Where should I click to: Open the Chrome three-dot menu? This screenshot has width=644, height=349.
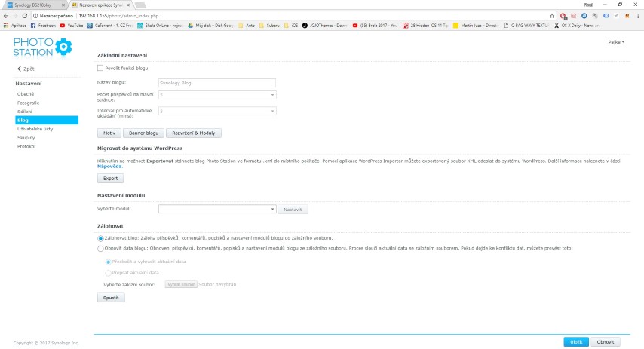(x=638, y=16)
